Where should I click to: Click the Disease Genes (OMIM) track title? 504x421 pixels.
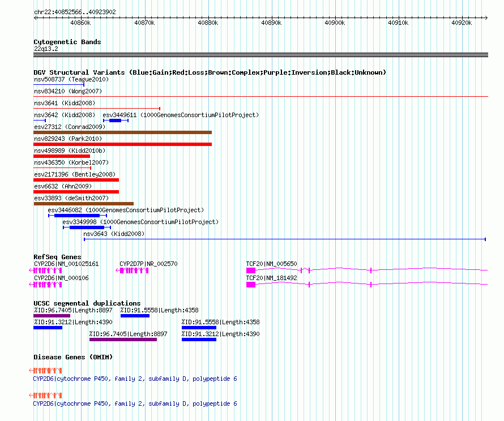pos(73,357)
